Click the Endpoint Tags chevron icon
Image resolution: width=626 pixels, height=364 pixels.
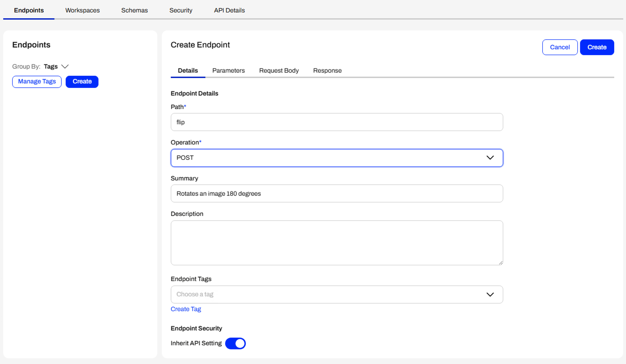(x=490, y=294)
